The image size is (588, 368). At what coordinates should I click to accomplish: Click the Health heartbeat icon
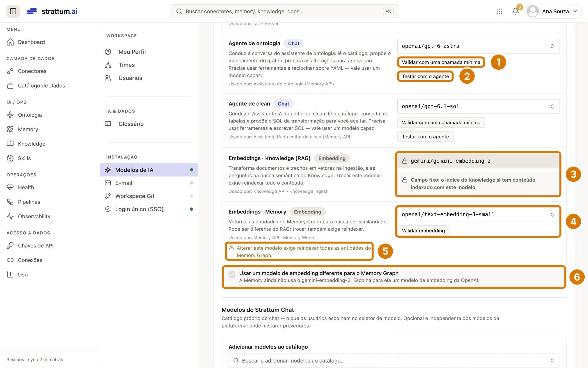coord(10,187)
